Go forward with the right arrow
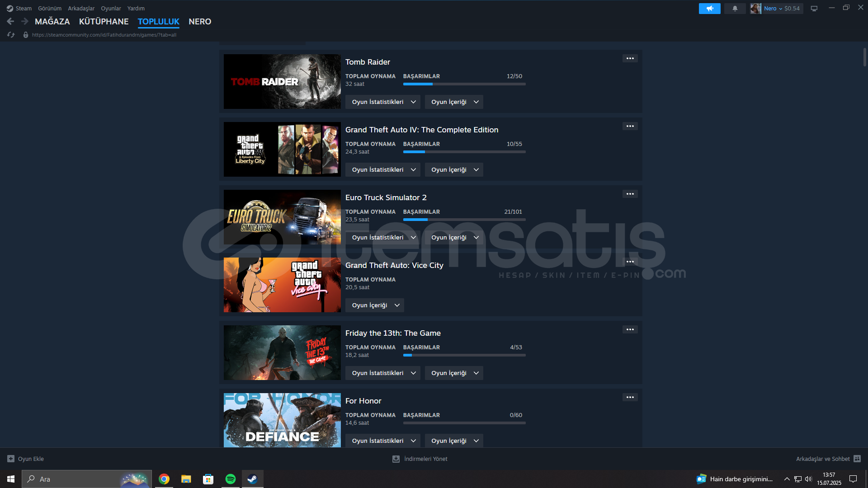Viewport: 868px width, 488px height. coord(25,21)
